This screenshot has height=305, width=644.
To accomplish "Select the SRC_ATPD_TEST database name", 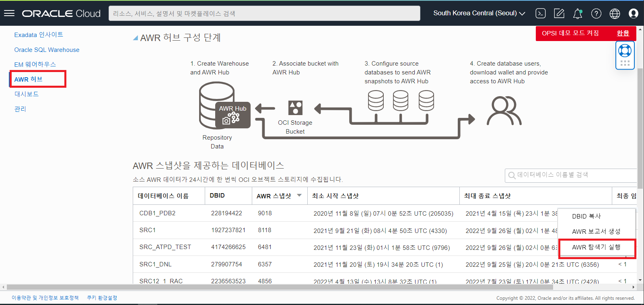I will tap(165, 247).
